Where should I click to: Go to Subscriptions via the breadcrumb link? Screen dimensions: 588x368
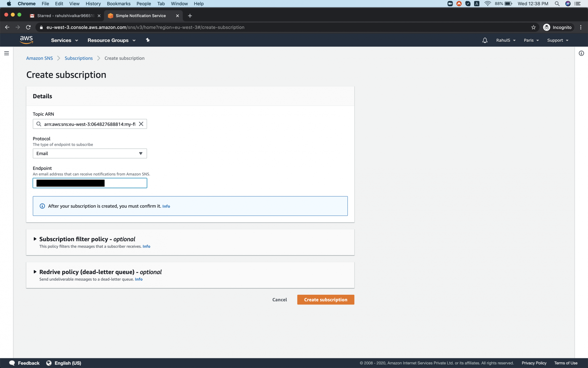point(78,58)
